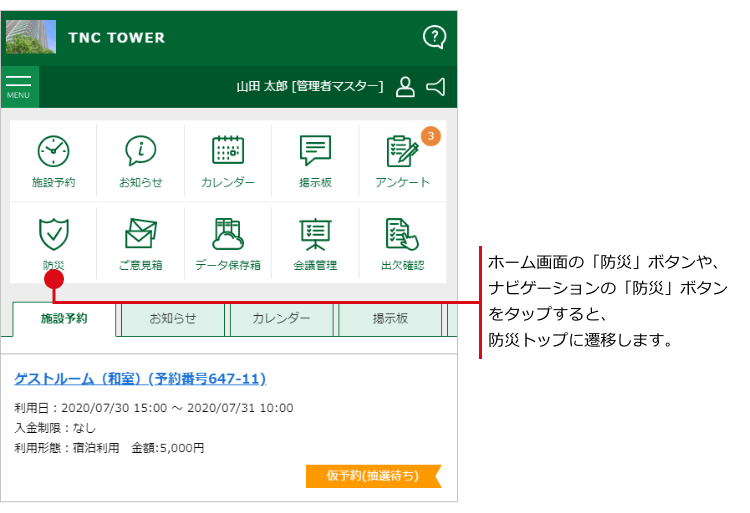Click the help question mark icon

434,37
